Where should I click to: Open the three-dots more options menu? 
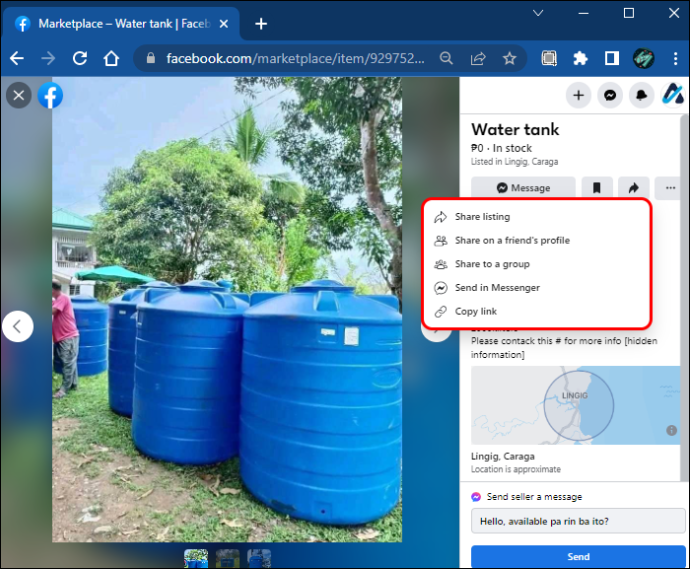[x=667, y=188]
